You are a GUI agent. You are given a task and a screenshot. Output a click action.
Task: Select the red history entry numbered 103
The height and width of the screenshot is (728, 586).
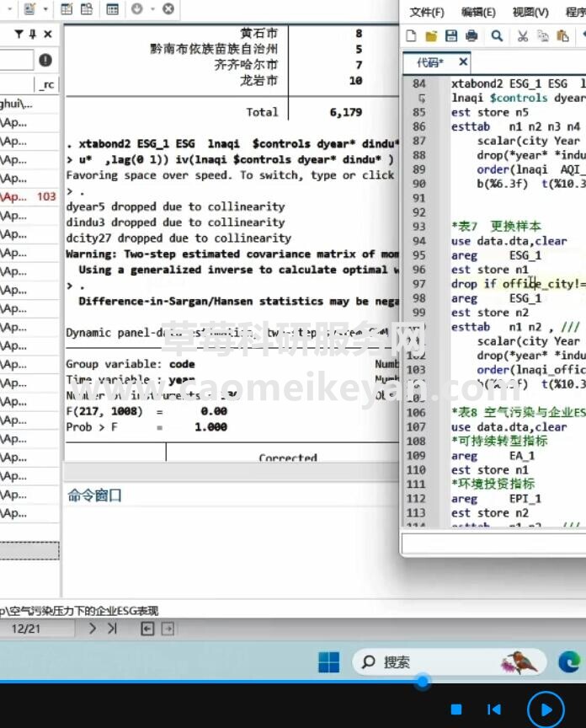(x=29, y=197)
